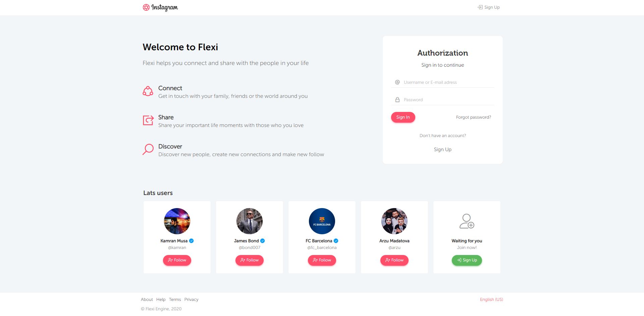
Task: Open the Privacy footer link
Action: point(191,300)
